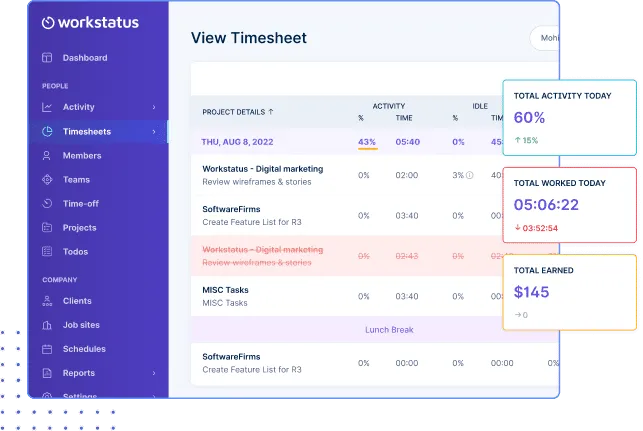643x431 pixels.
Task: Click the struck-through 02:43 time
Action: (407, 256)
